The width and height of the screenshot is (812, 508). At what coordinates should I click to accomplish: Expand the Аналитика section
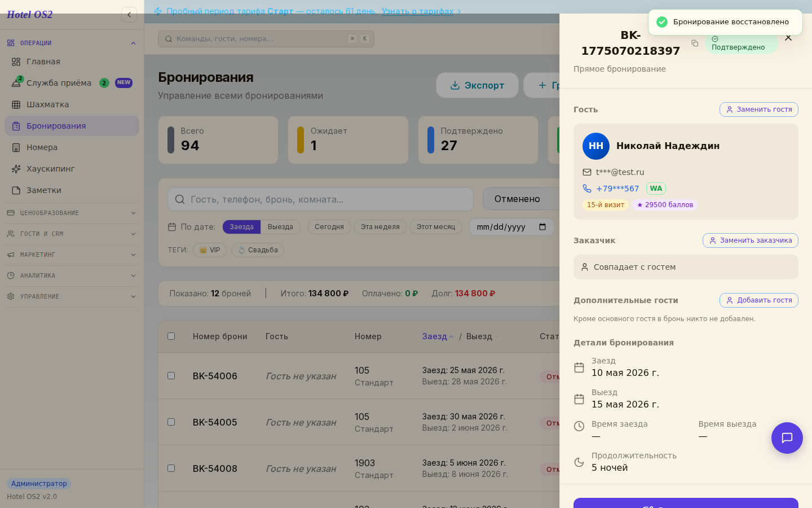coord(72,275)
